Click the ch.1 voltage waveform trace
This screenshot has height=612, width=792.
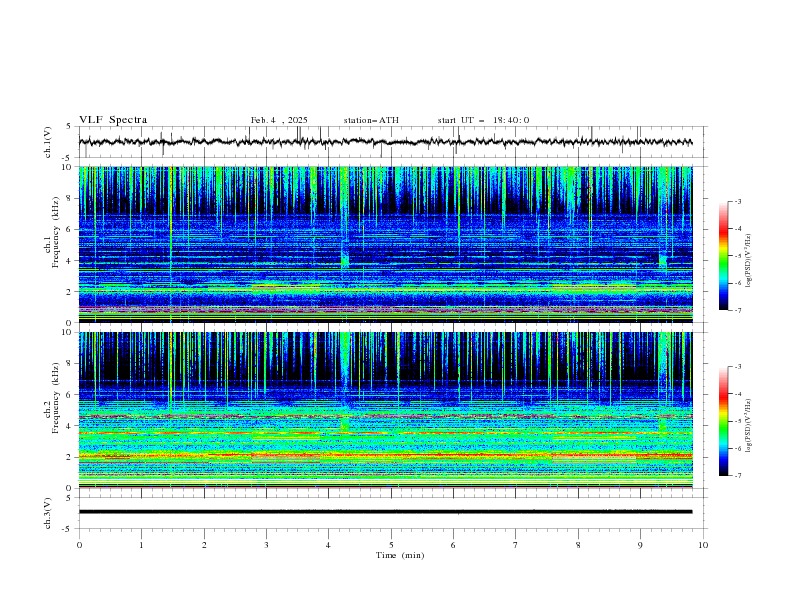385,142
